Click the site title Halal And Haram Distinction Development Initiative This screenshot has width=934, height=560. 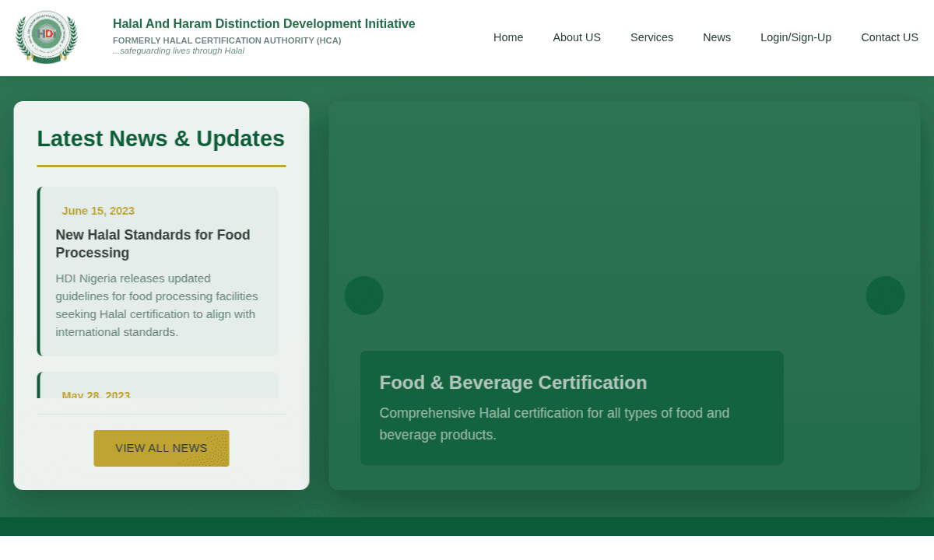point(264,24)
